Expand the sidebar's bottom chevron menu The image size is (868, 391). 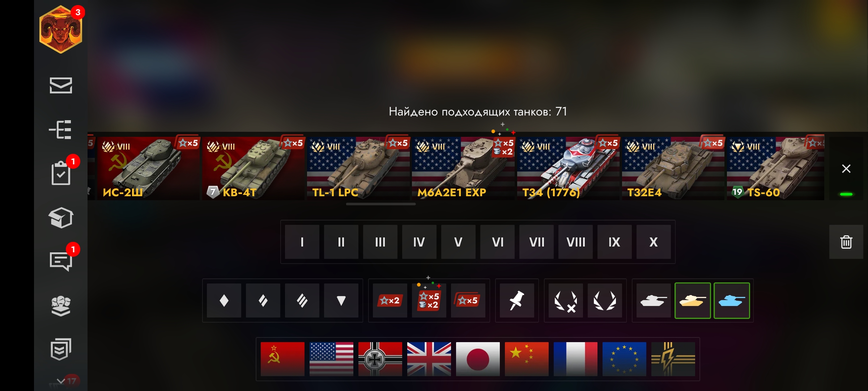click(x=61, y=381)
